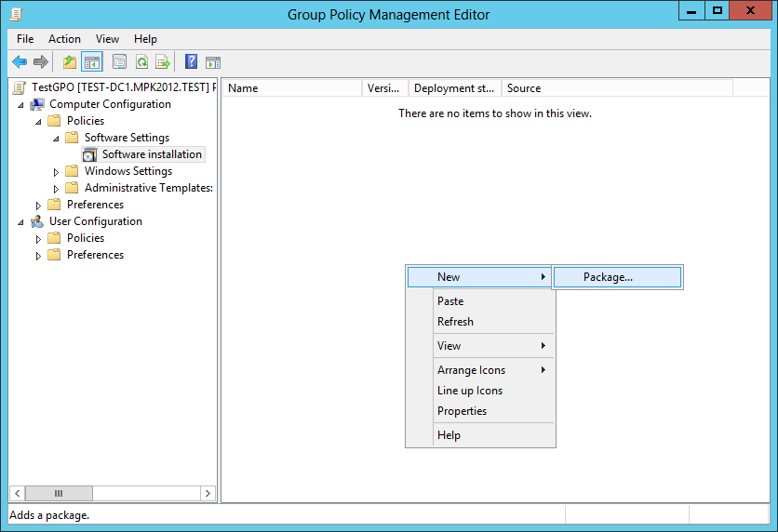The image size is (778, 532).
Task: Click the Up one level folder icon
Action: tap(70, 62)
